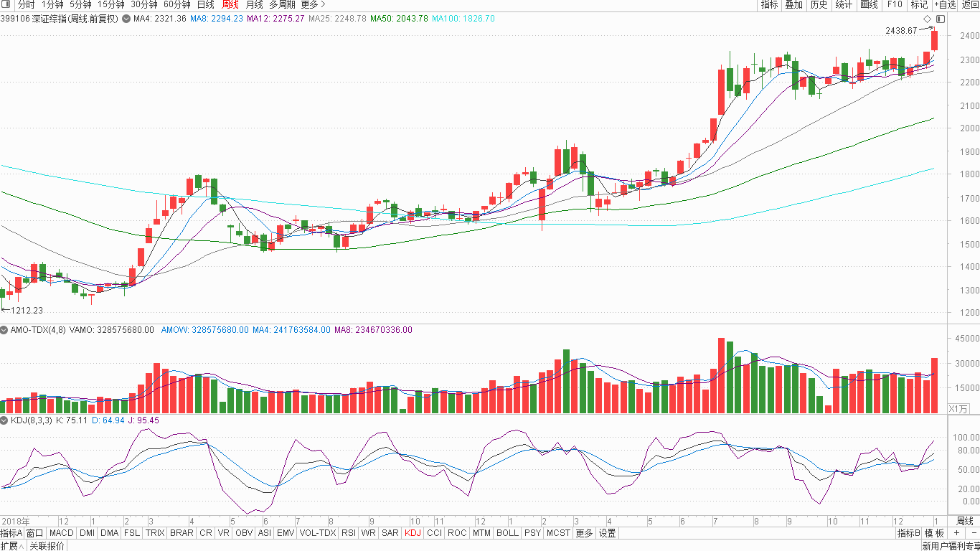Open 更多 indicators in bottom bar
Screen dimensions: 980x551
tap(585, 533)
